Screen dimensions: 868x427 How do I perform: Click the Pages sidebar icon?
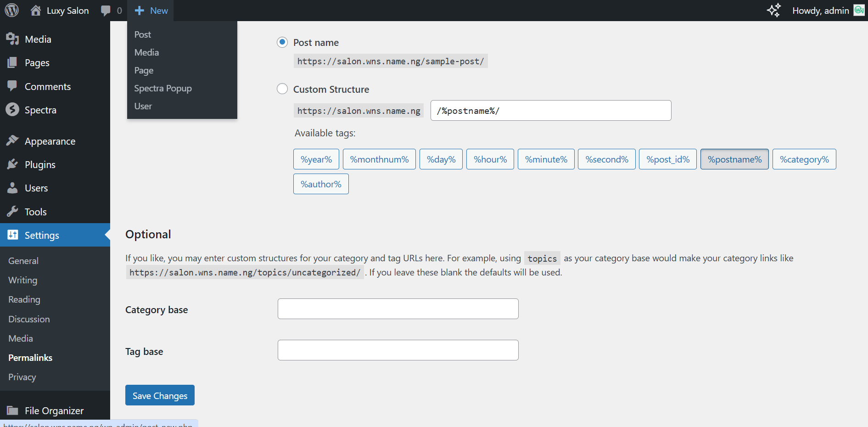[12, 62]
